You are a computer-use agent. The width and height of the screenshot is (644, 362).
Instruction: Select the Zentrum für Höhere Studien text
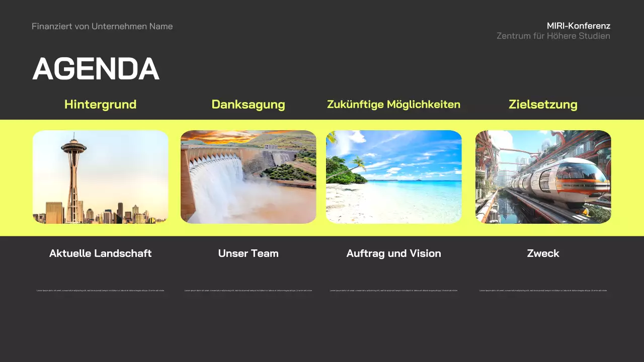click(553, 36)
